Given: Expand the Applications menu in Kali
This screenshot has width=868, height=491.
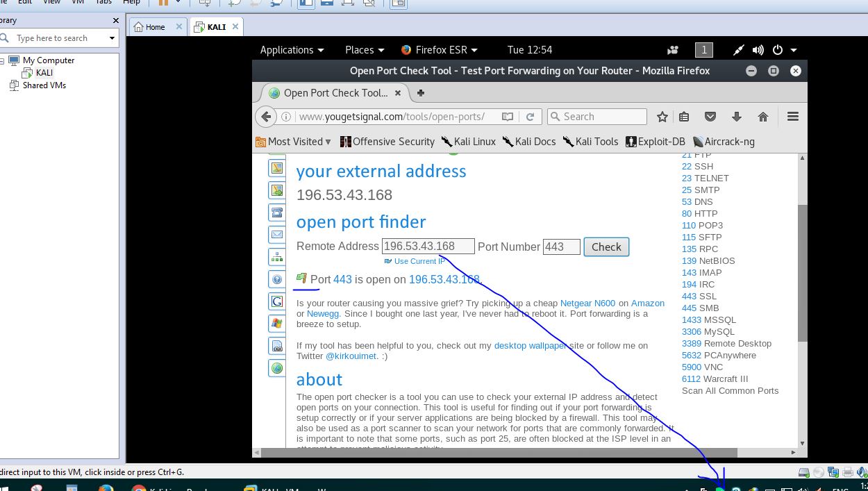Looking at the screenshot, I should click(292, 50).
